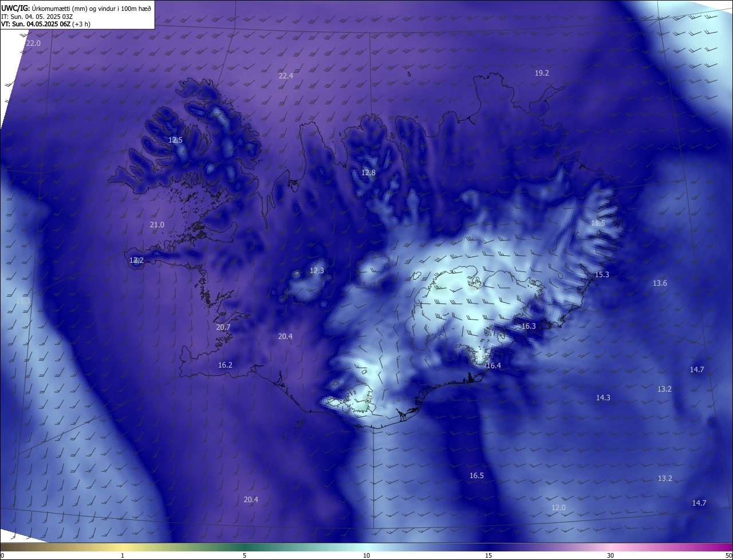The width and height of the screenshot is (733, 560).
Task: Click the 15 tick on the color scale
Action: [x=488, y=555]
